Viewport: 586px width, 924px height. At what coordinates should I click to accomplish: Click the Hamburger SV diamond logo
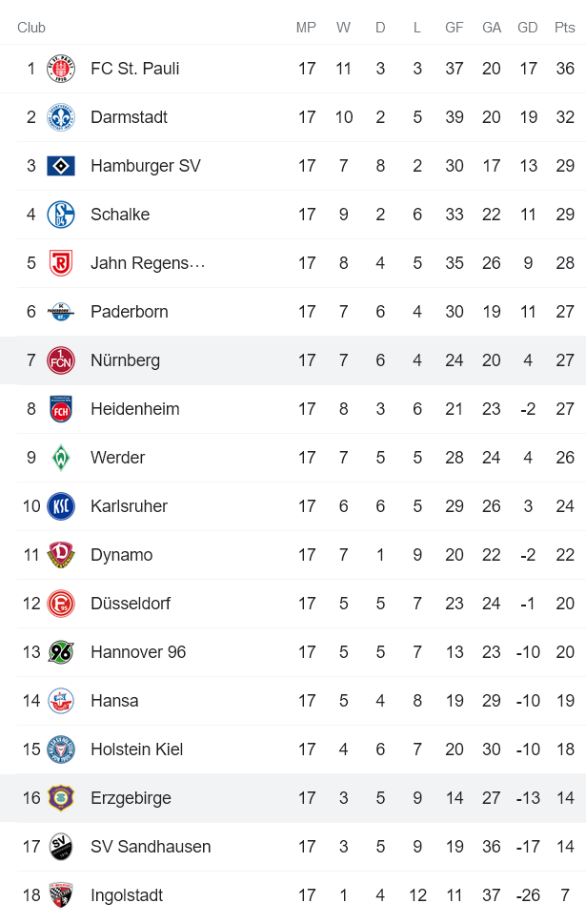pos(60,165)
